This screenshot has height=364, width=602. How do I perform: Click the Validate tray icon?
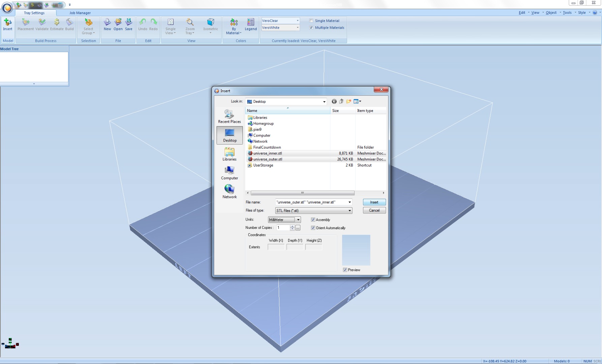click(42, 25)
